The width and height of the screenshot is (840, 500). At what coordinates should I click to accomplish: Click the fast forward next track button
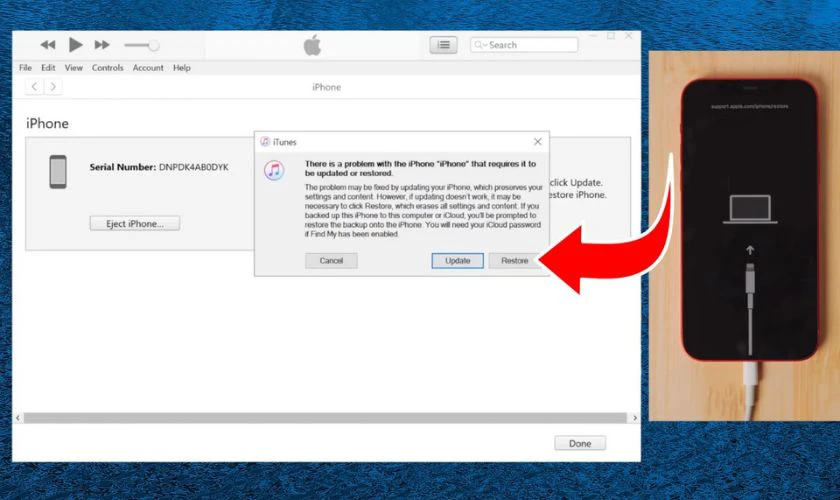point(102,45)
